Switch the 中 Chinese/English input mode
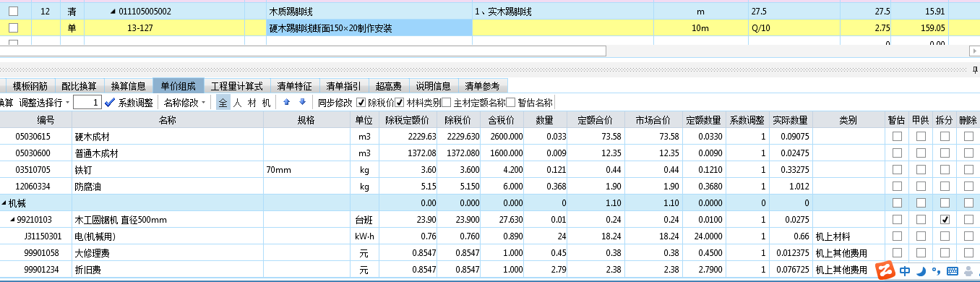This screenshot has height=282, width=980. pyautogui.click(x=905, y=271)
